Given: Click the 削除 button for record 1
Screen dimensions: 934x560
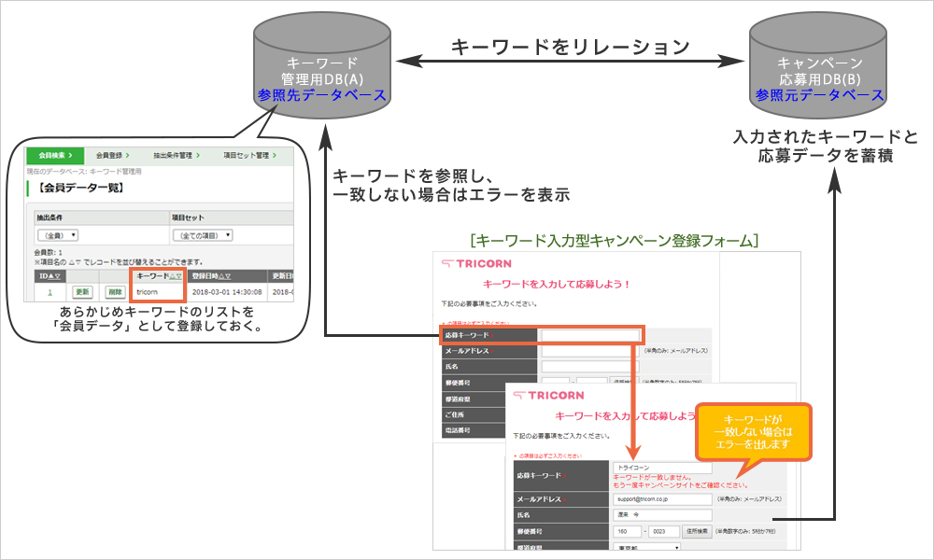Looking at the screenshot, I should [x=115, y=292].
